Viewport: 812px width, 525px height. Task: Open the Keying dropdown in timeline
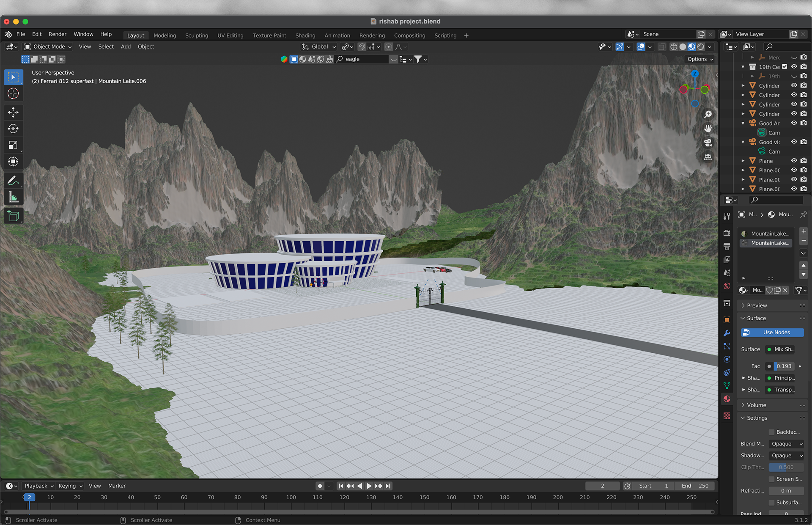pyautogui.click(x=70, y=486)
